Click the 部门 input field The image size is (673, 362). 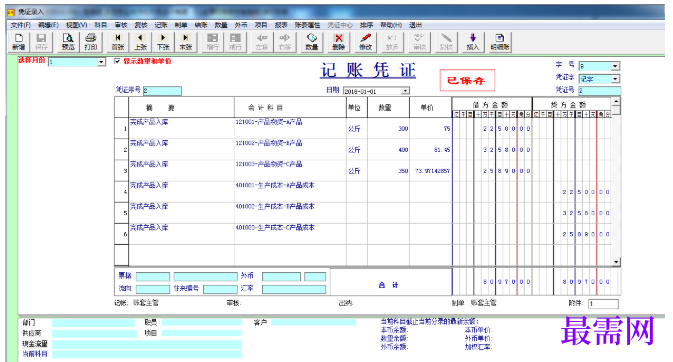[94, 322]
